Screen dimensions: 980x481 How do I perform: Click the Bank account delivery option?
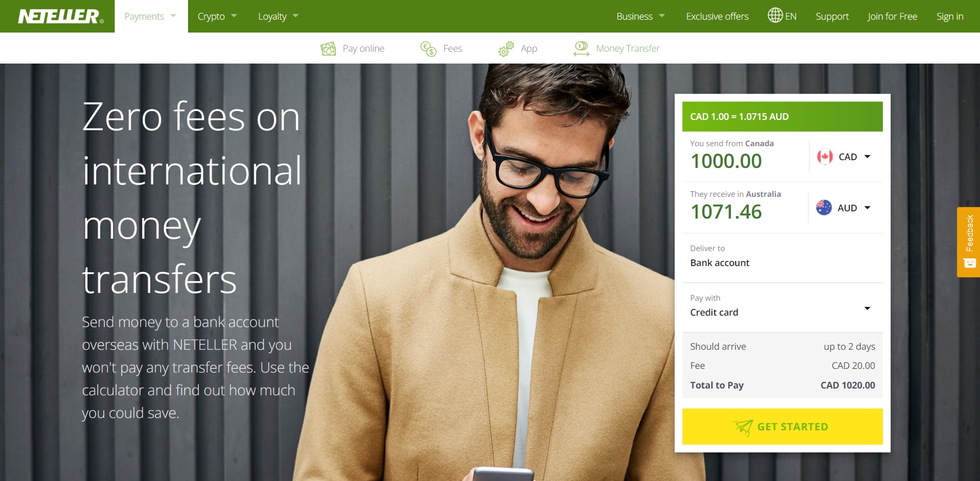tap(720, 262)
